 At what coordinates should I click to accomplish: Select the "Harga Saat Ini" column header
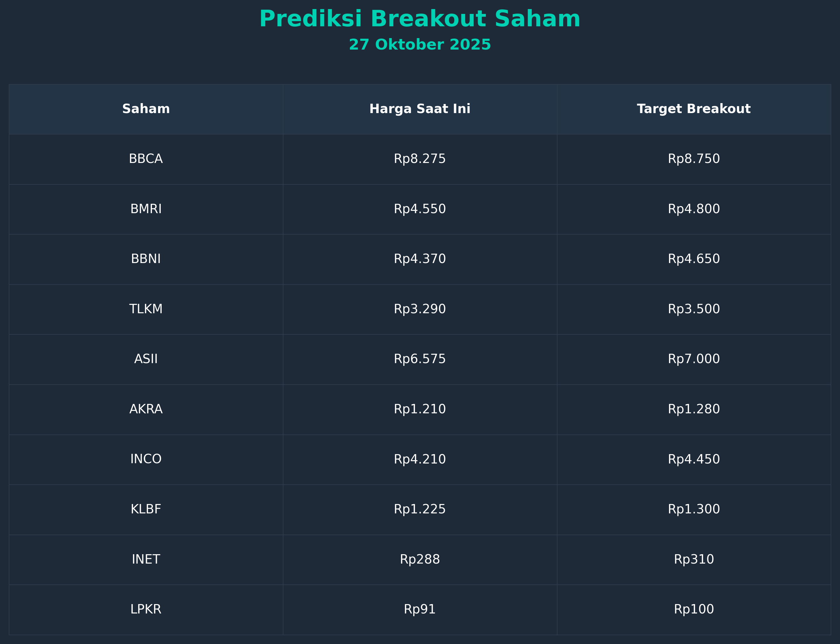click(420, 109)
